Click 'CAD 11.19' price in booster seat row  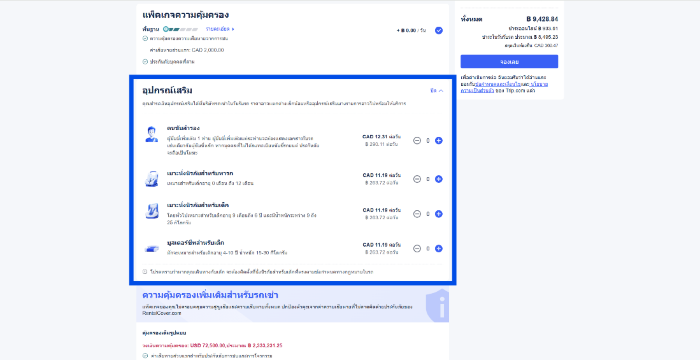coord(375,245)
